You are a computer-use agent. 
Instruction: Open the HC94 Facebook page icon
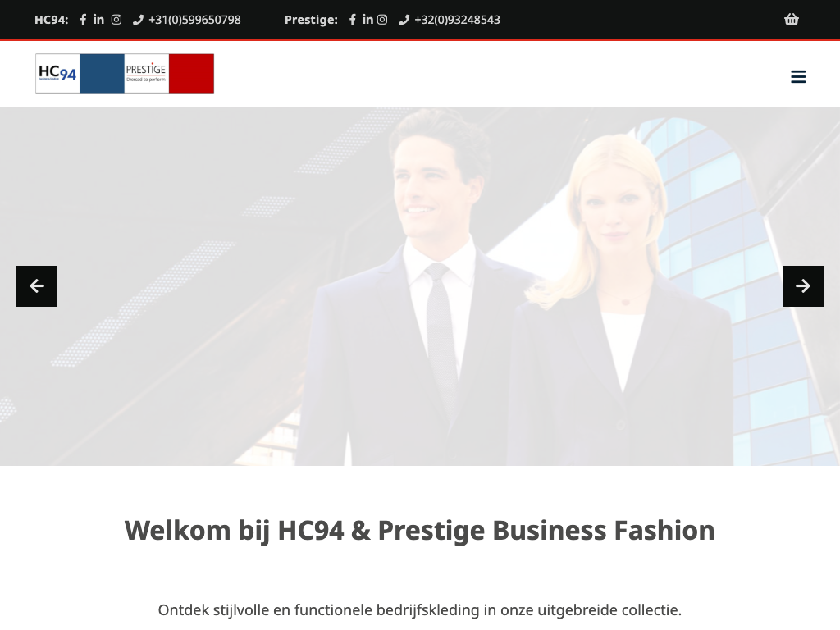[83, 20]
